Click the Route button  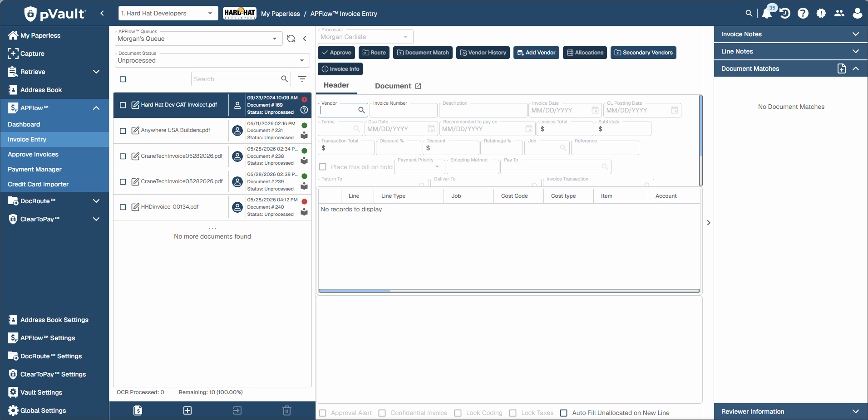(374, 53)
